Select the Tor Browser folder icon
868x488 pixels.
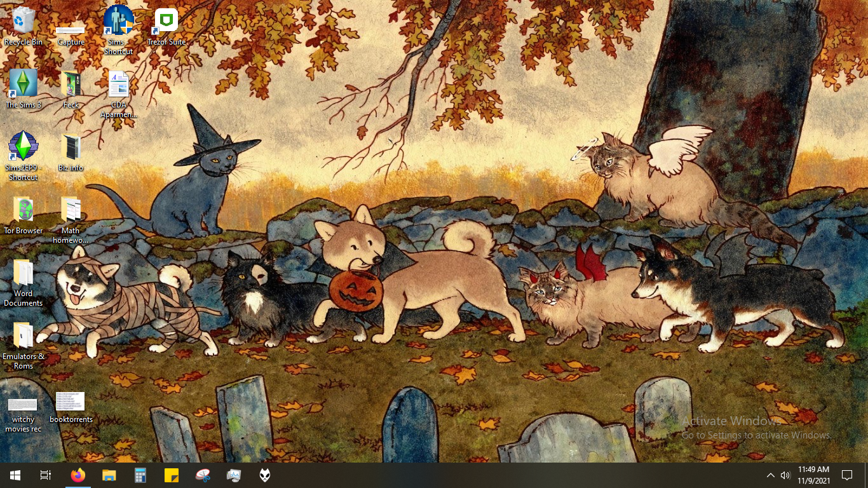(24, 215)
